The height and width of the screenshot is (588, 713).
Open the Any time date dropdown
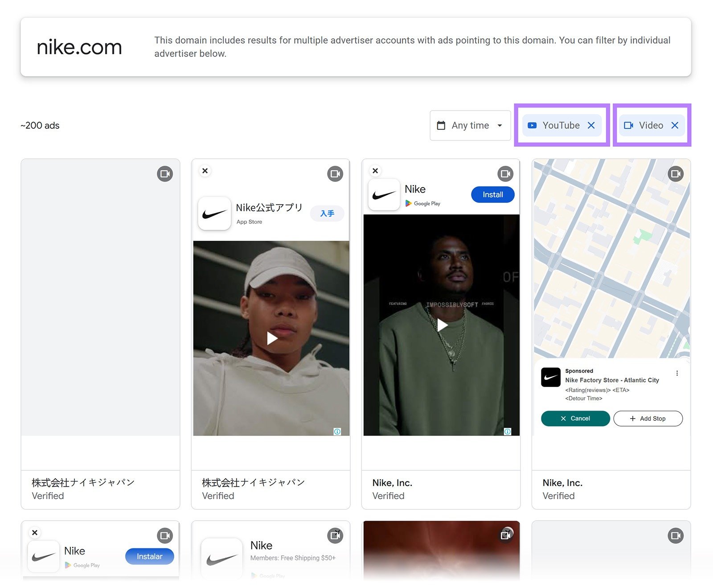470,125
